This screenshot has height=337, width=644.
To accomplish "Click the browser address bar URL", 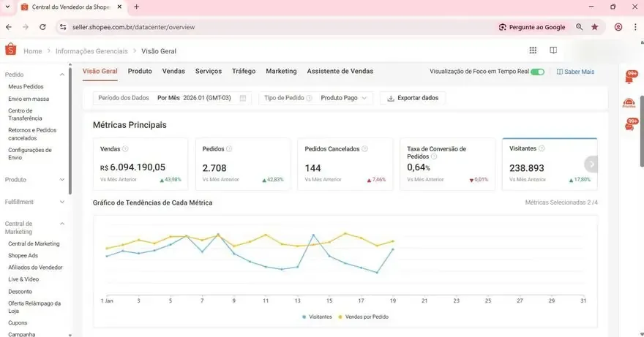I will click(133, 27).
